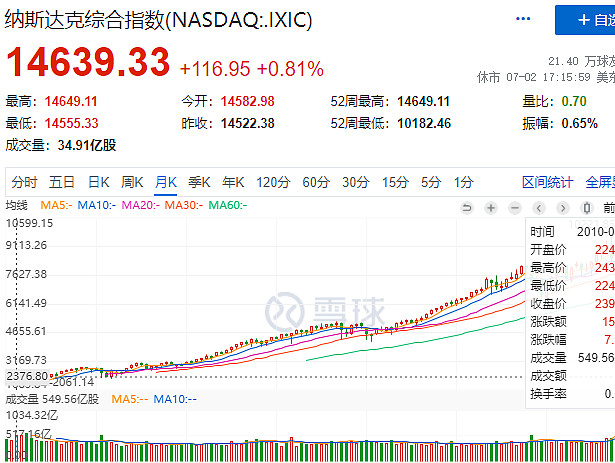Click the y-axis label 7627.38
615x463 pixels.
pos(26,274)
